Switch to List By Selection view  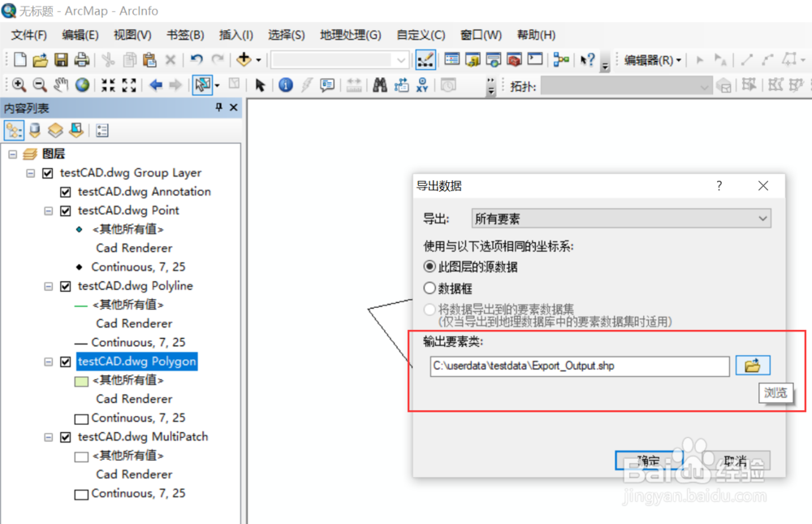[76, 130]
